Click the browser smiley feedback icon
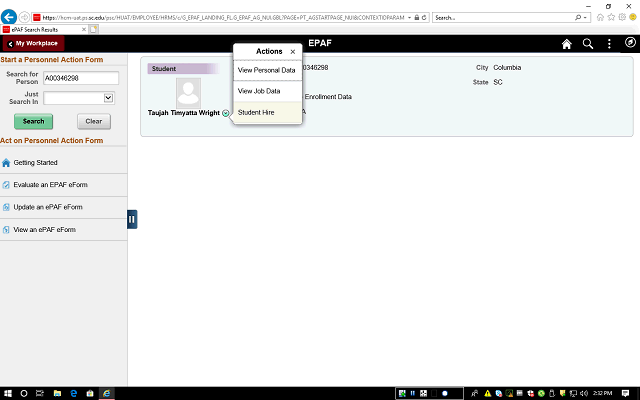 point(633,17)
